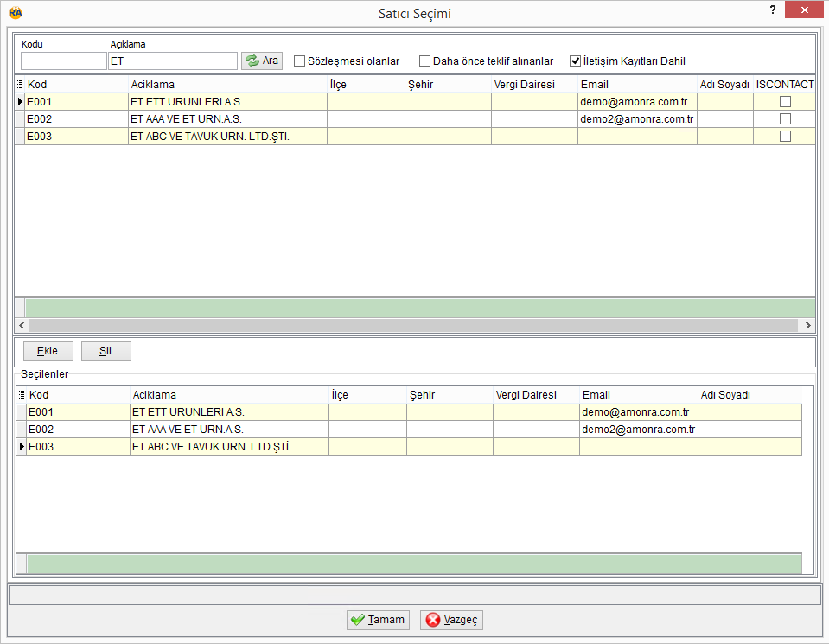Add selected vendor with Ekle button

(48, 351)
